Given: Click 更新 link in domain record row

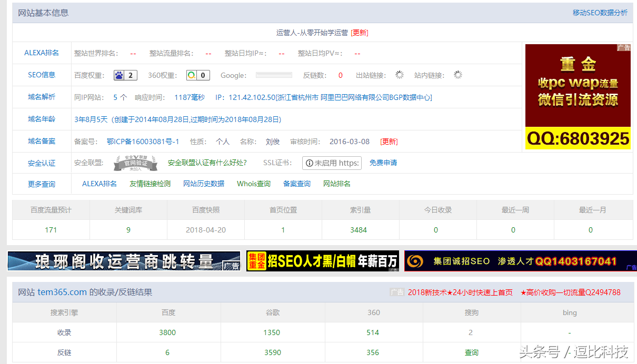Looking at the screenshot, I should point(389,141).
